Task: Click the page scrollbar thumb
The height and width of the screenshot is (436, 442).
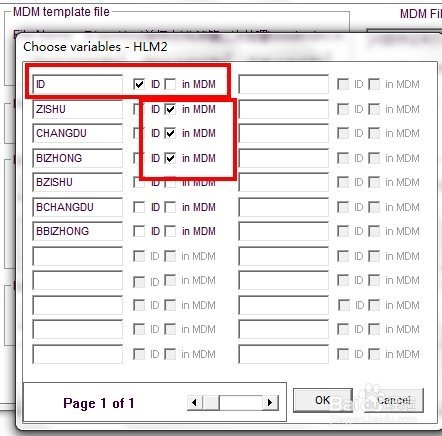Action: (211, 403)
